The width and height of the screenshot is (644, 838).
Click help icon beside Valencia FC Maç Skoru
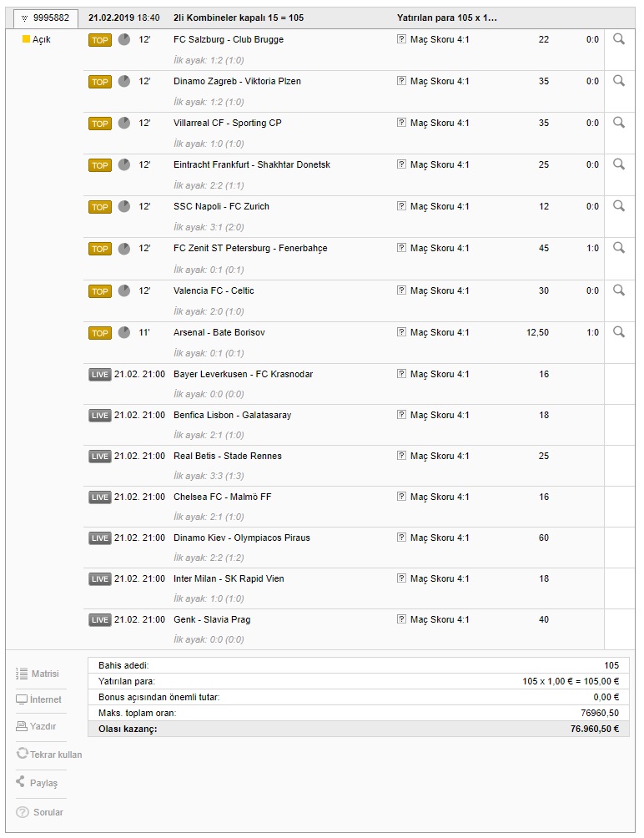(401, 290)
